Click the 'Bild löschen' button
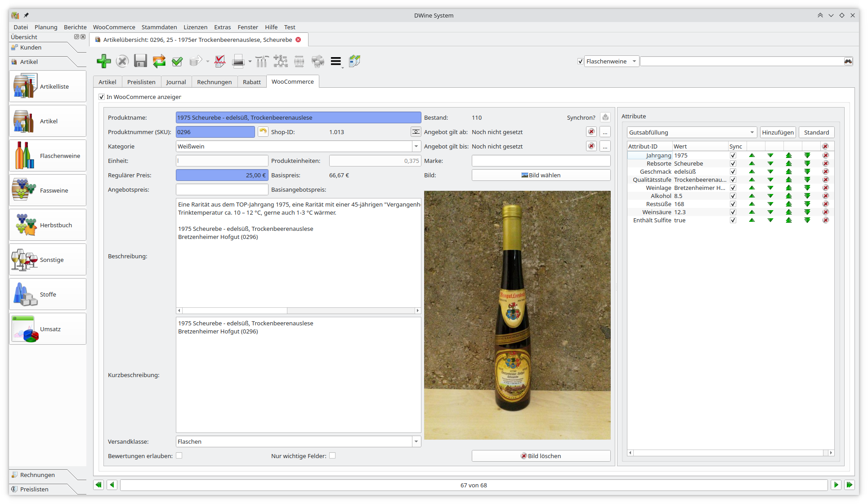868x504 pixels. [541, 456]
